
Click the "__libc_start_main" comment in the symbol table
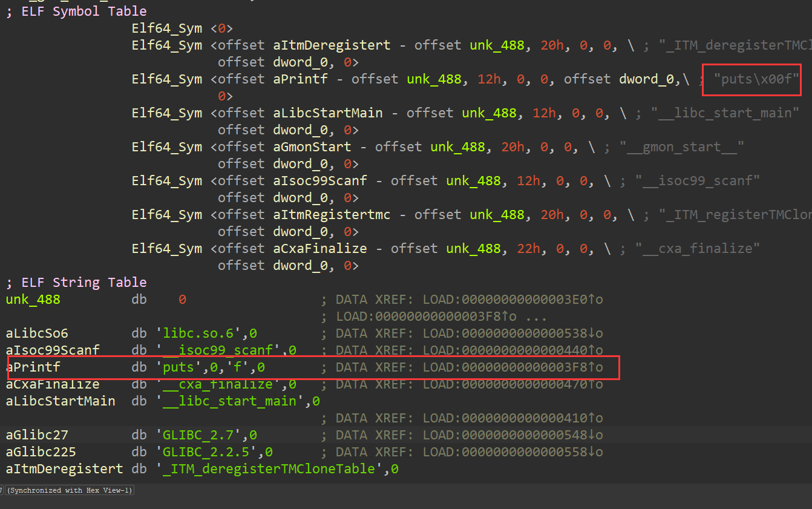725,113
